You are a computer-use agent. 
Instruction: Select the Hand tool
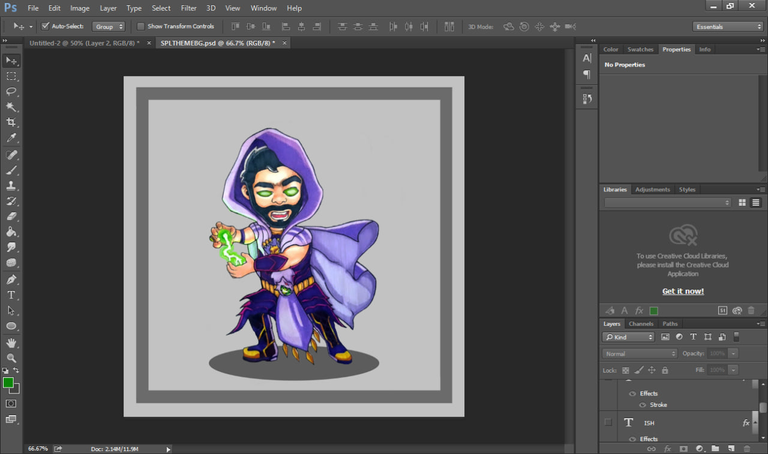point(11,343)
